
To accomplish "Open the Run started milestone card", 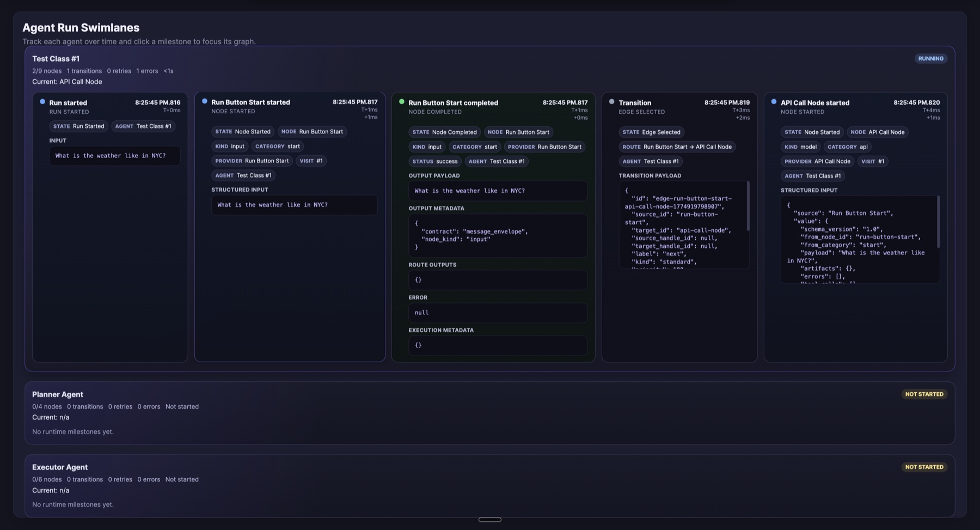I will tap(110, 227).
